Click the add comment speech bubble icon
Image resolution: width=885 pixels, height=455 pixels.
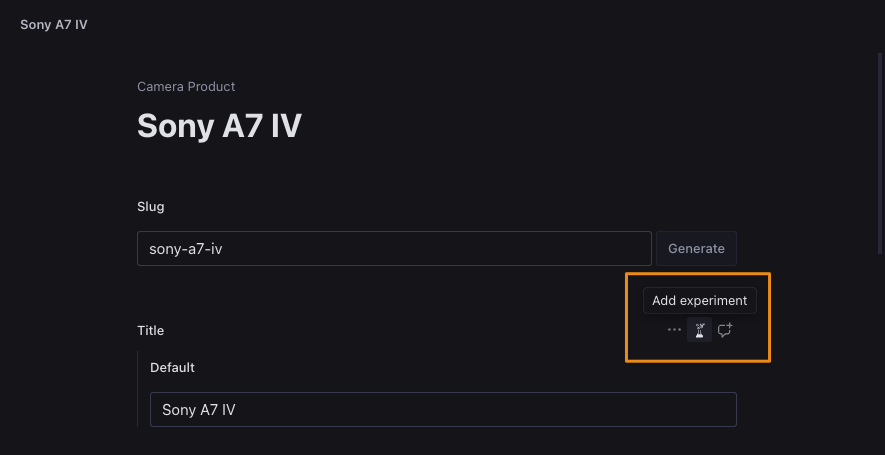[725, 330]
